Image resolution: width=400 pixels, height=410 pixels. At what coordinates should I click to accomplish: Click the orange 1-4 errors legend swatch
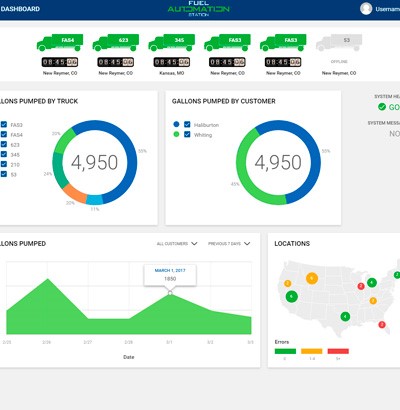pyautogui.click(x=312, y=351)
